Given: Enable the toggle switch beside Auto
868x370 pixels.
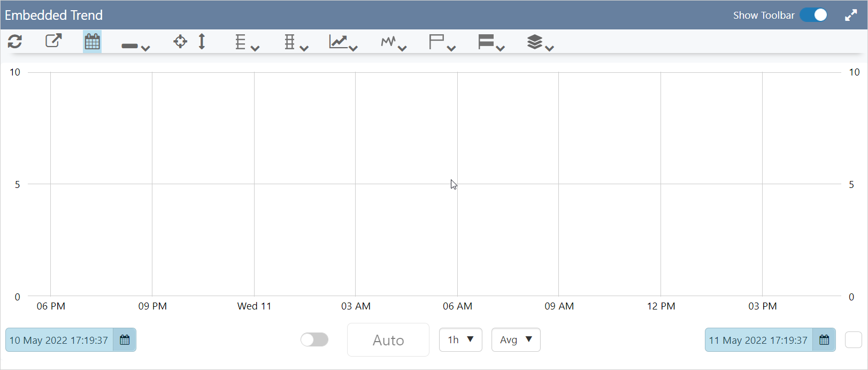Looking at the screenshot, I should pyautogui.click(x=314, y=339).
